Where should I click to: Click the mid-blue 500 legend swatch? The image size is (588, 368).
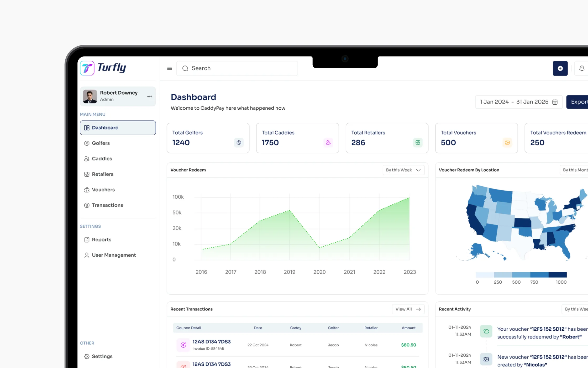click(521, 275)
